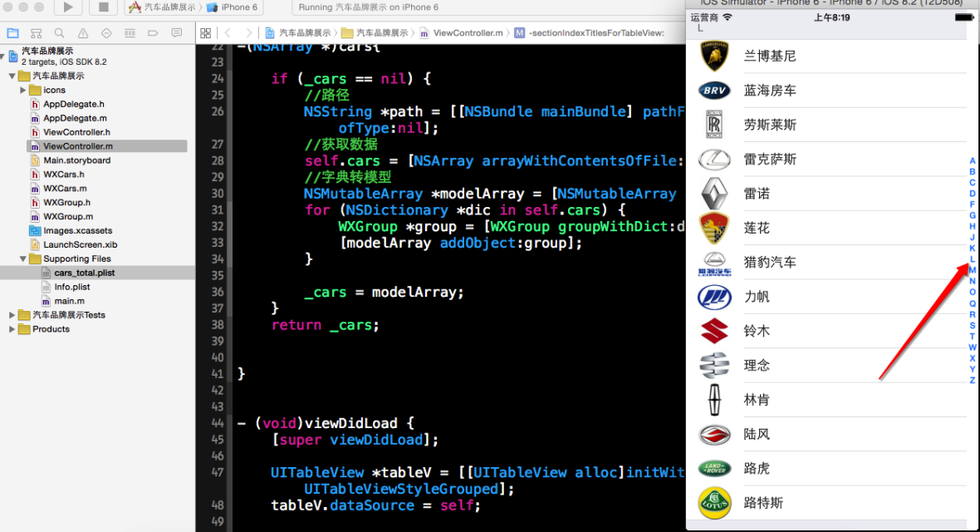
Task: Click the Running 汽车品牌展示 activity status
Action: (369, 7)
